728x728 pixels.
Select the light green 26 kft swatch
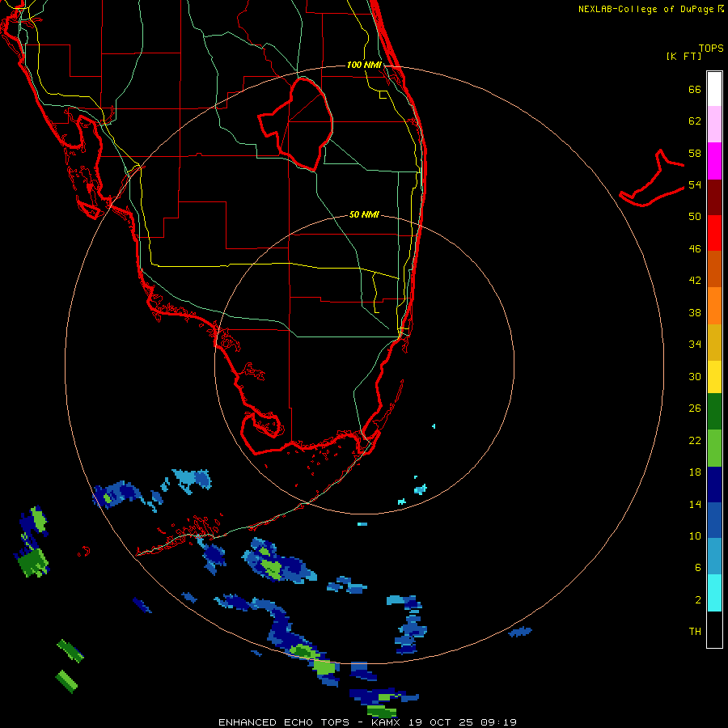[714, 448]
